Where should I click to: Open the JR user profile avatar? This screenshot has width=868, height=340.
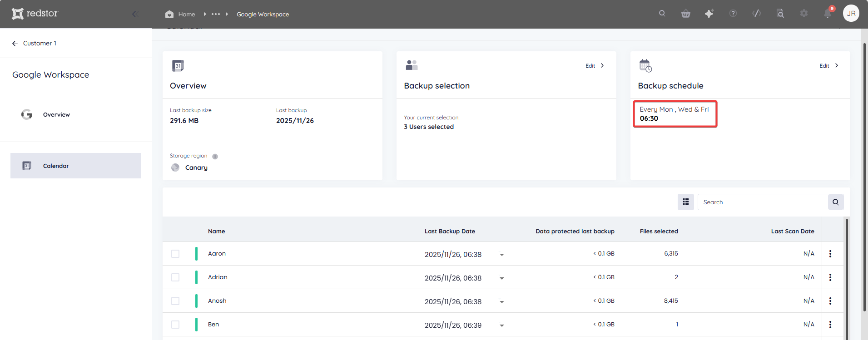pyautogui.click(x=851, y=14)
